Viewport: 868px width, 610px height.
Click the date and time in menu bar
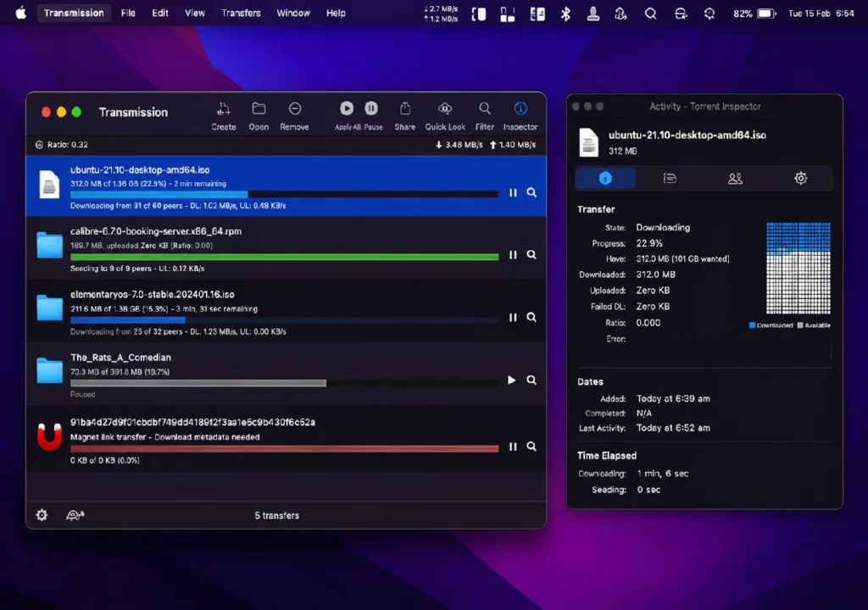821,14
